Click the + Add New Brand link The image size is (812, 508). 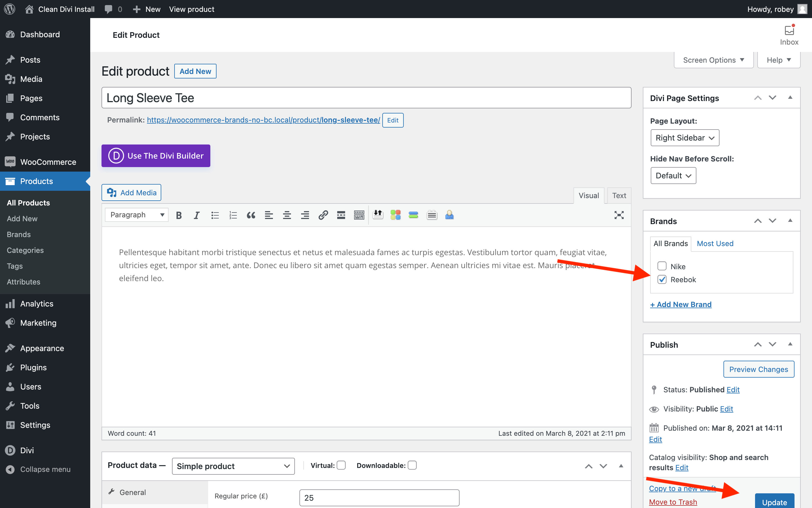pyautogui.click(x=680, y=305)
